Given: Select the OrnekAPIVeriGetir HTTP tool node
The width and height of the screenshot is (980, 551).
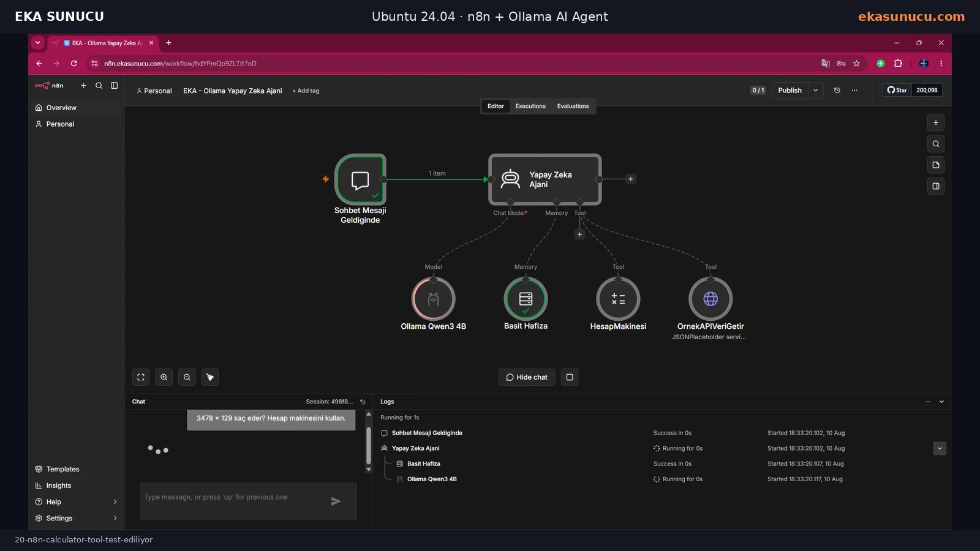Looking at the screenshot, I should 710,299.
